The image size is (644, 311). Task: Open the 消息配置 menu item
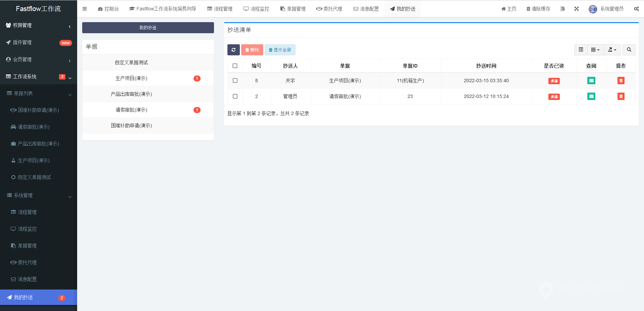(x=366, y=9)
